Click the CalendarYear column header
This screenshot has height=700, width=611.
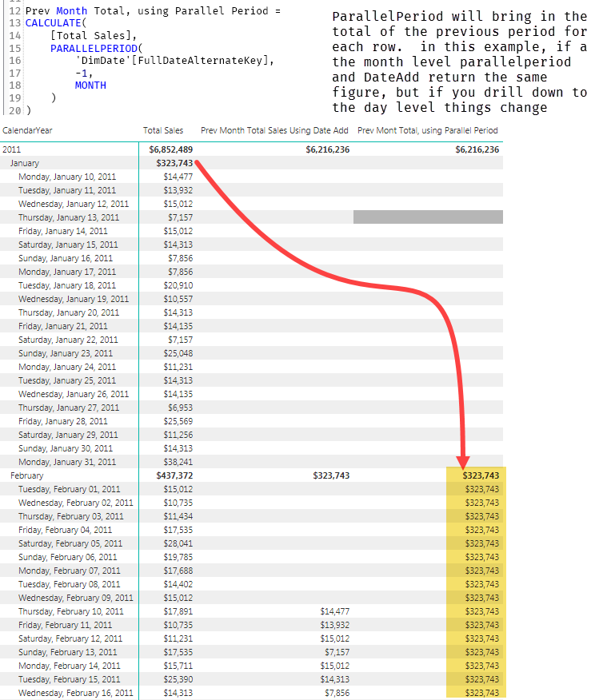coord(27,130)
